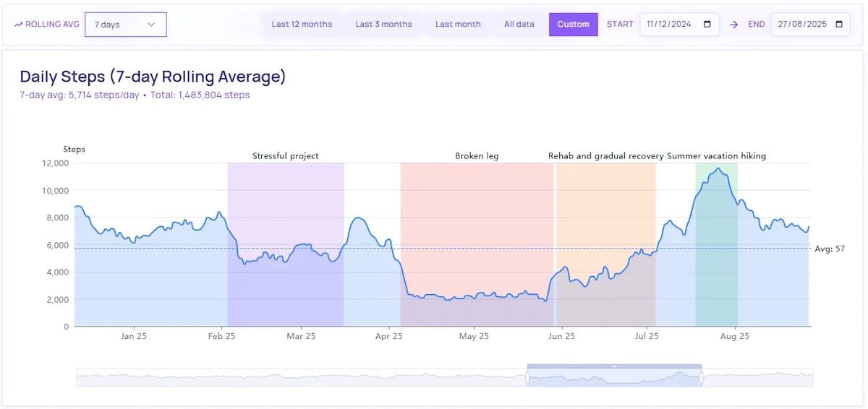Click the right handle of the range slider
868x409 pixels.
pyautogui.click(x=702, y=377)
